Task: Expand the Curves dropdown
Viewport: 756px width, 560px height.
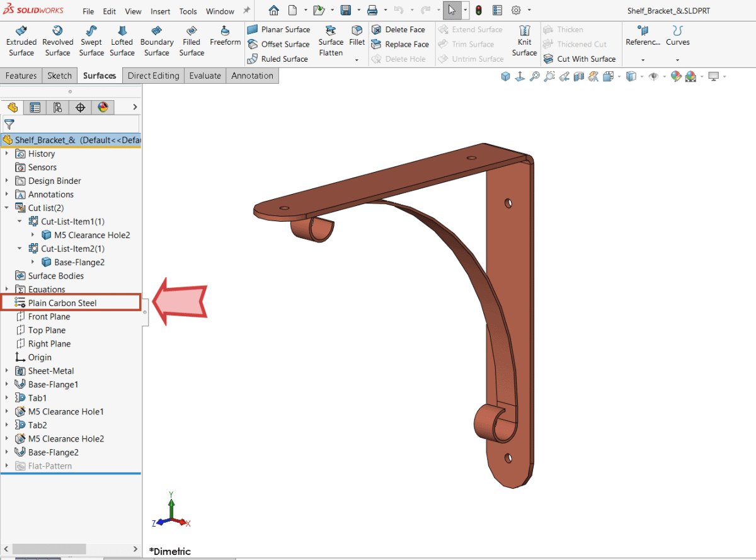Action: pyautogui.click(x=677, y=60)
